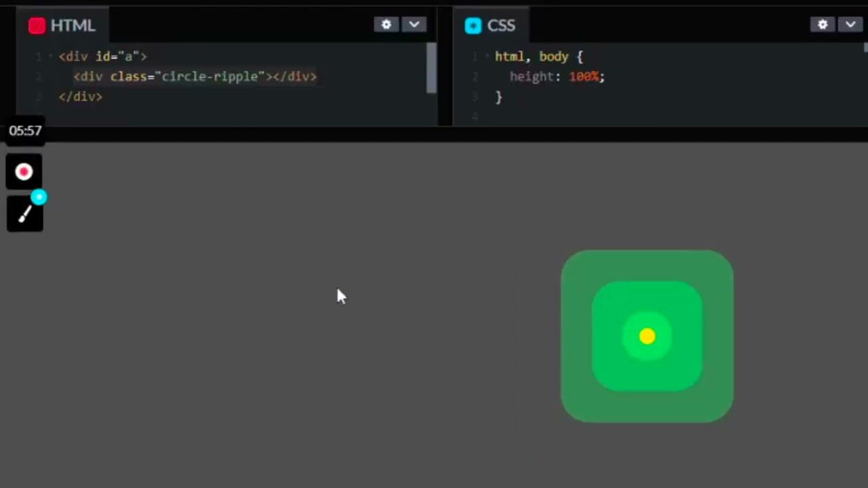
Task: Select the CSS editor tab
Action: pyautogui.click(x=490, y=26)
